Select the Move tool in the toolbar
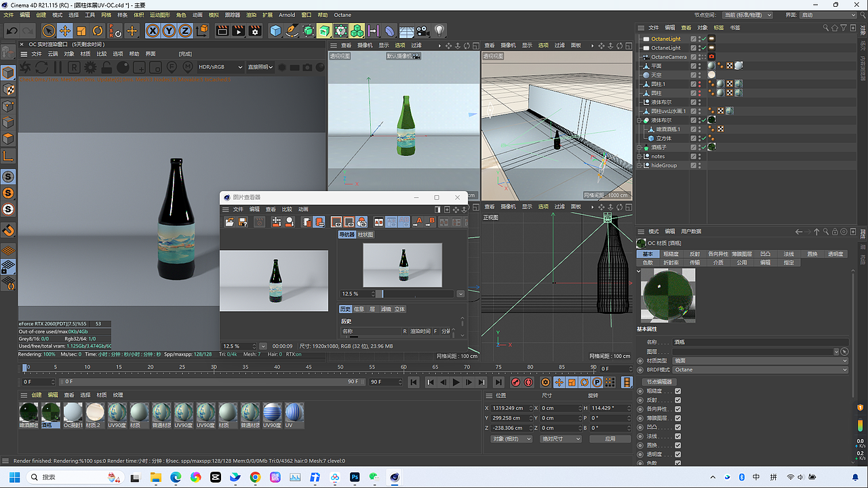This screenshot has width=868, height=488. pos(65,30)
